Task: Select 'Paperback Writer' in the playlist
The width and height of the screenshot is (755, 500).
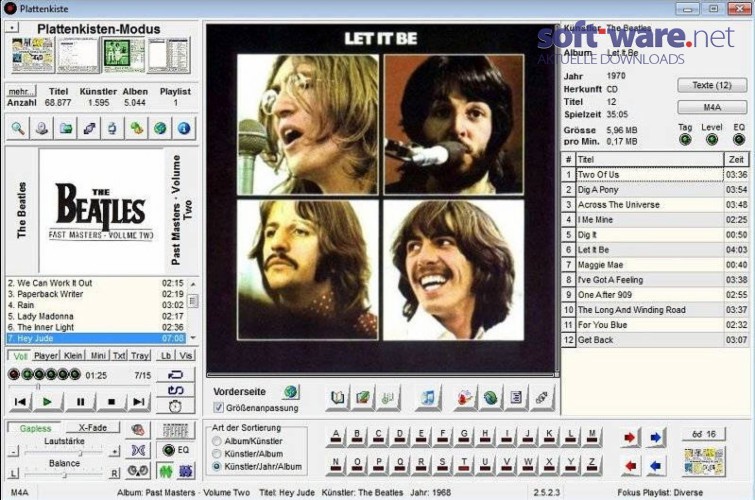Action: 96,294
